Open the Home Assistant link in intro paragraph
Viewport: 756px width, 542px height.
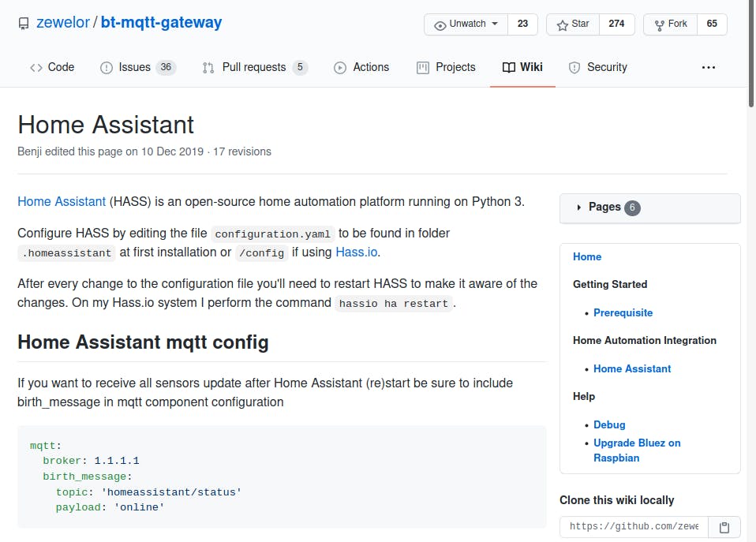pyautogui.click(x=62, y=201)
